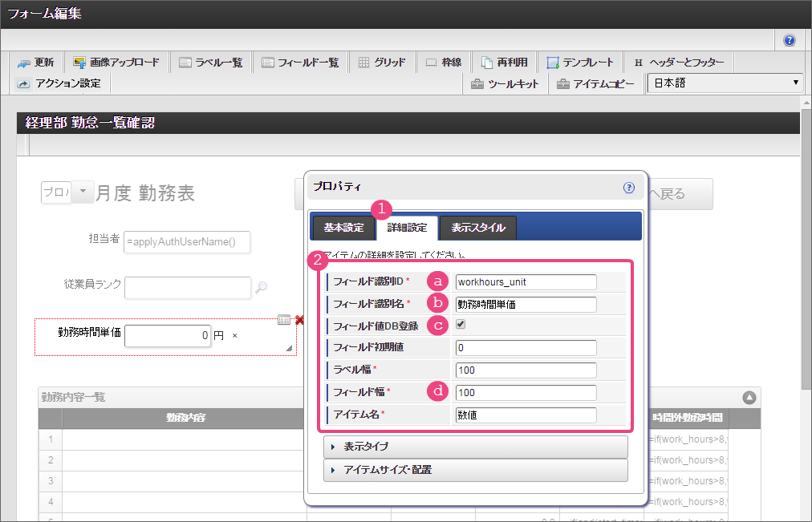The height and width of the screenshot is (522, 812).
Task: Open the ツールキット panel
Action: pyautogui.click(x=505, y=83)
